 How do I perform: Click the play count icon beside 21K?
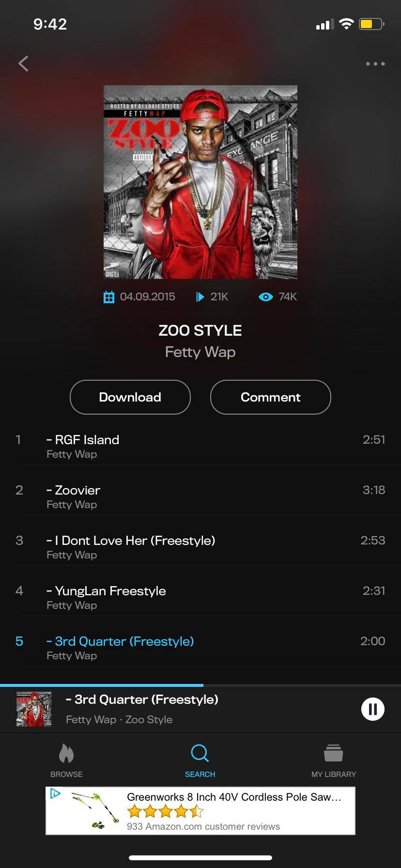(200, 297)
